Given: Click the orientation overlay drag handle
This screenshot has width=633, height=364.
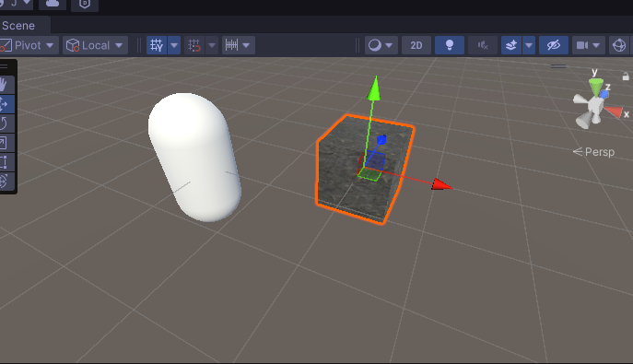Looking at the screenshot, I should 558,66.
